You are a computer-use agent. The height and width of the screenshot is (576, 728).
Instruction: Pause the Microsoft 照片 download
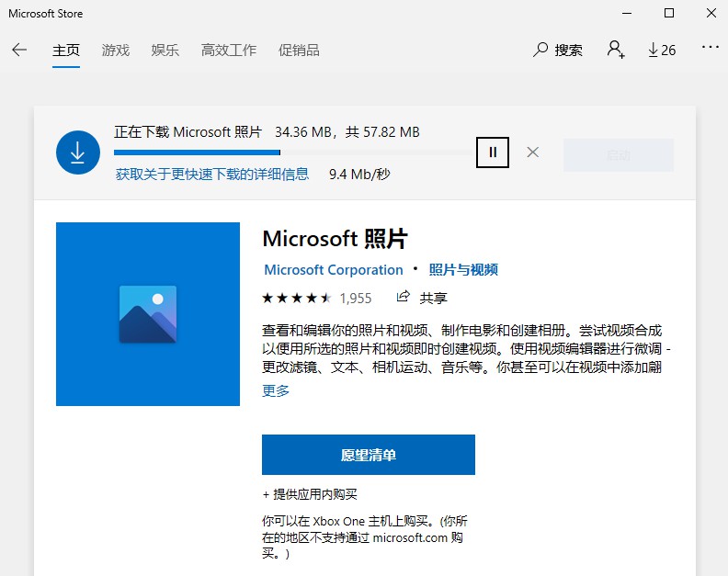(x=492, y=152)
